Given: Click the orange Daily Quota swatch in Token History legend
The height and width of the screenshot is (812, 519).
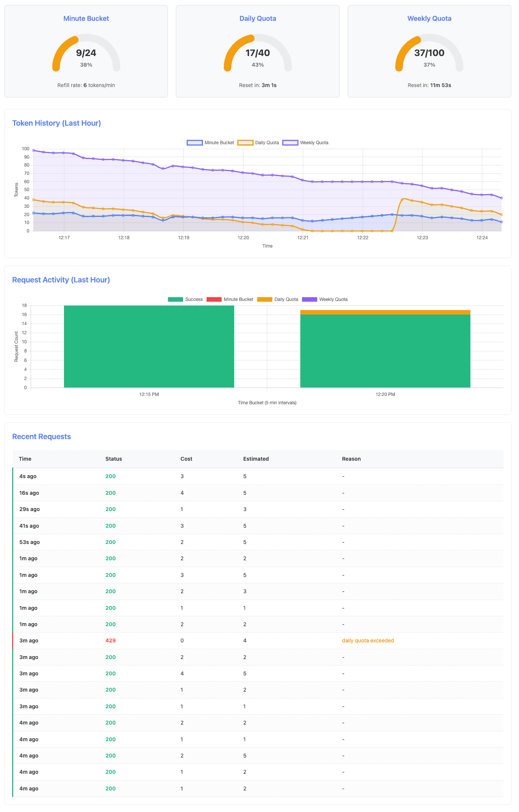Looking at the screenshot, I should (245, 143).
